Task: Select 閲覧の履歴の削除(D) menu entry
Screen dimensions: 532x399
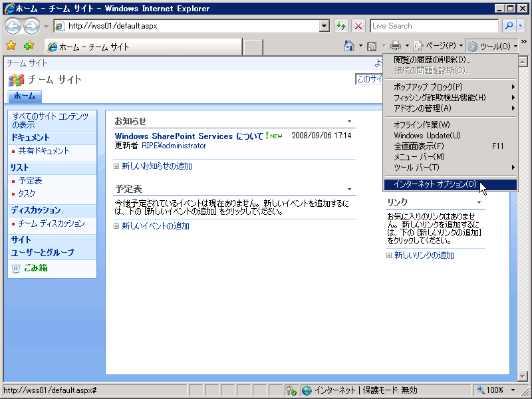Action: click(451, 60)
